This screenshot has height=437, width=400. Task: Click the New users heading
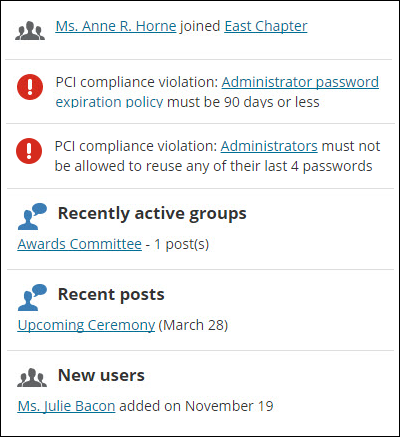pos(101,375)
